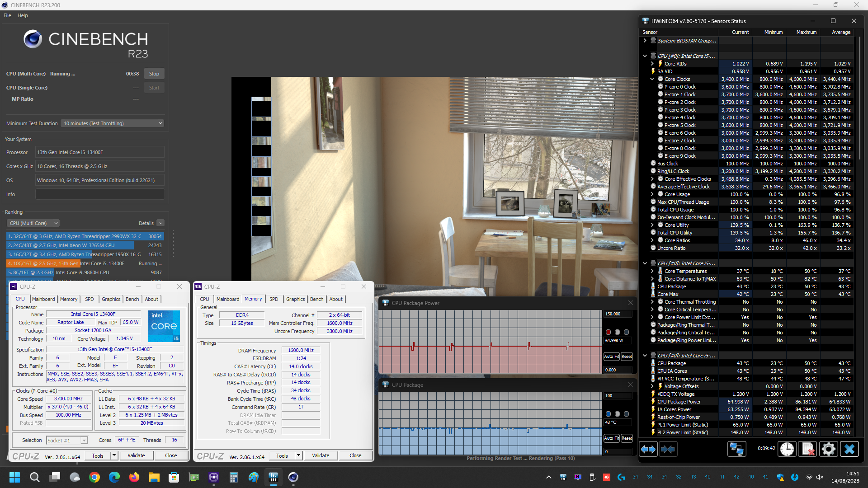Open File Explorer from taskbar
This screenshot has height=488, width=868.
coord(154,477)
